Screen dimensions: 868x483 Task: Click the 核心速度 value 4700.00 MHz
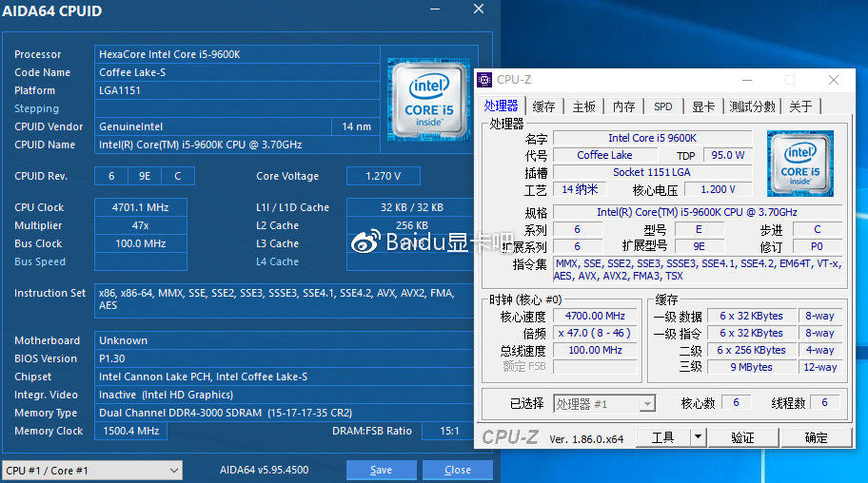[x=595, y=316]
